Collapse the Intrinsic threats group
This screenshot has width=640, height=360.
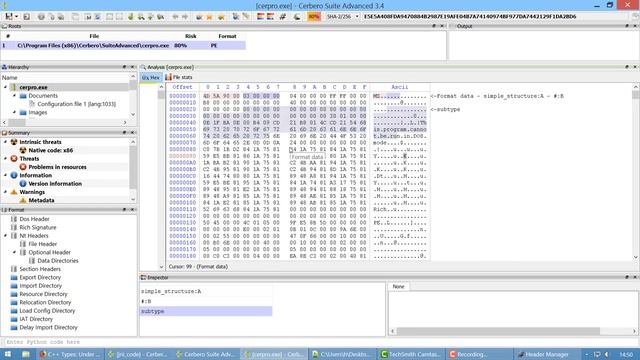pos(6,142)
